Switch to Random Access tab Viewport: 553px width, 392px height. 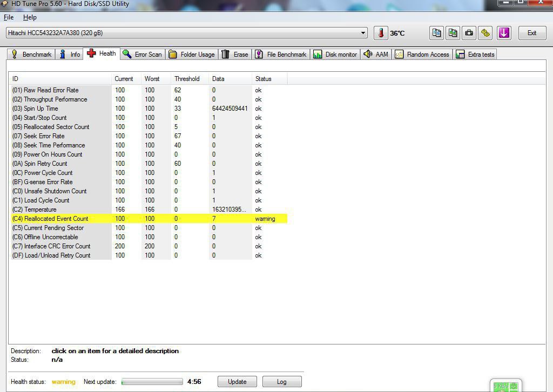pyautogui.click(x=422, y=55)
